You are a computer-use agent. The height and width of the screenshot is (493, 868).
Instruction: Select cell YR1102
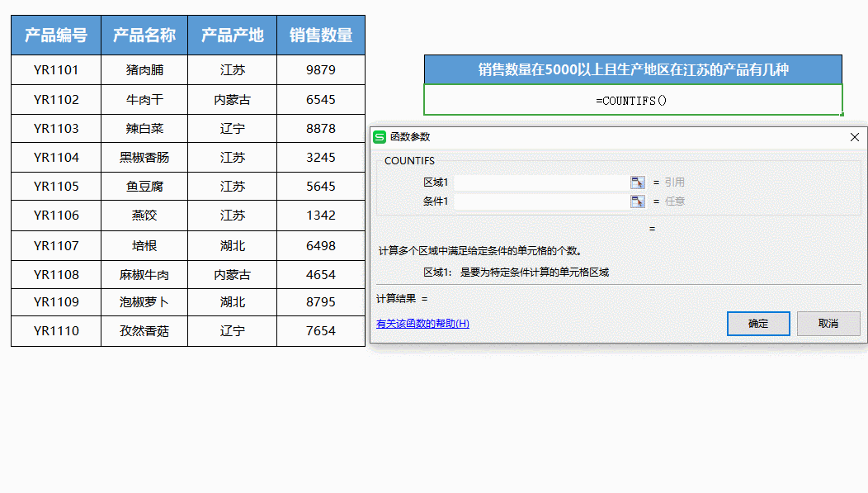click(56, 100)
